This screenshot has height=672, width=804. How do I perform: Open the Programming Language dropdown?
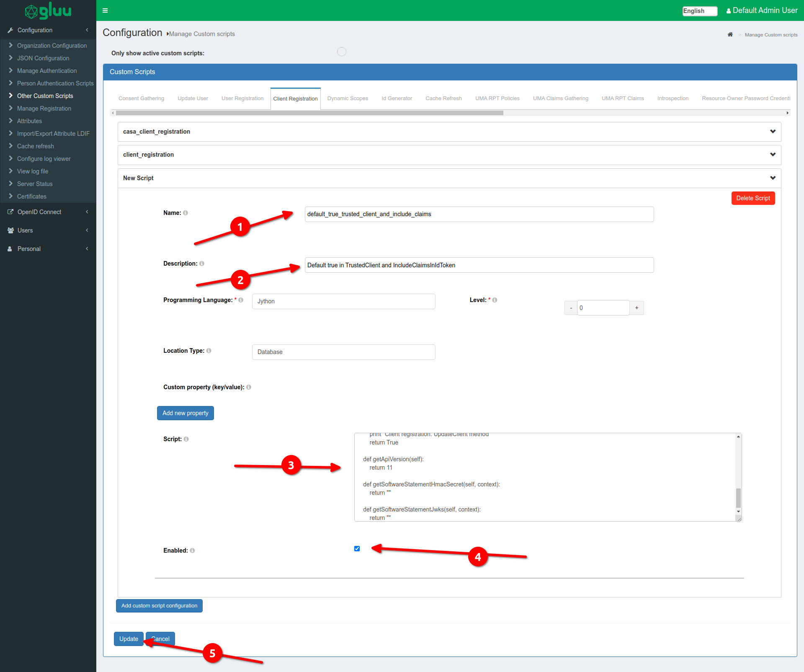click(343, 301)
